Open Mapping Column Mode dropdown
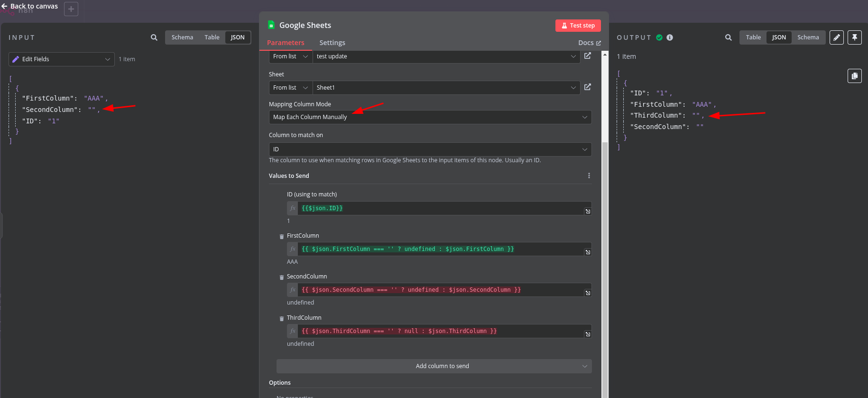868x398 pixels. (x=430, y=117)
